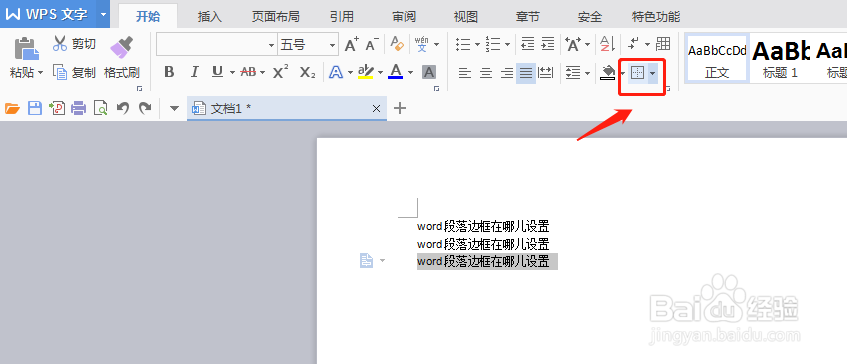Undo last action arrow

[x=123, y=109]
